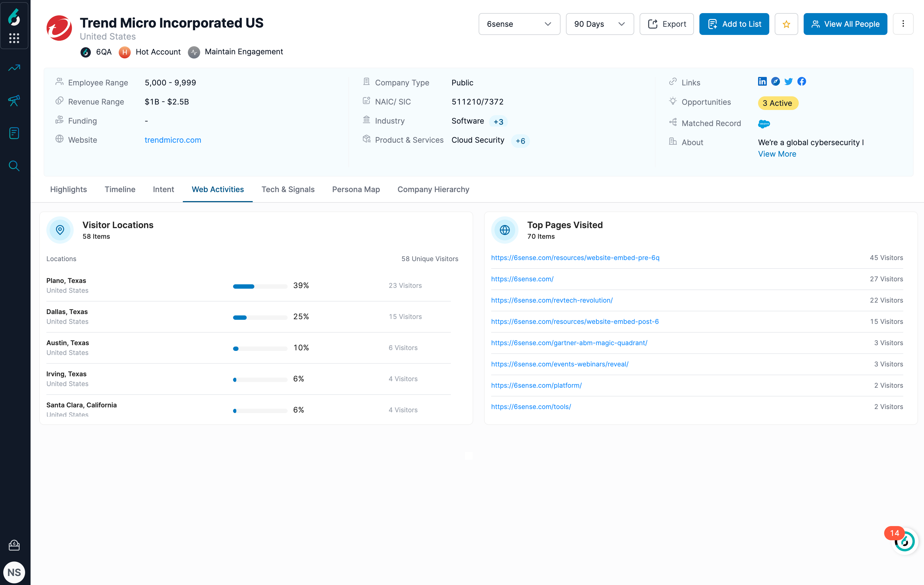
Task: Open the LinkedIn company link icon
Action: [762, 81]
